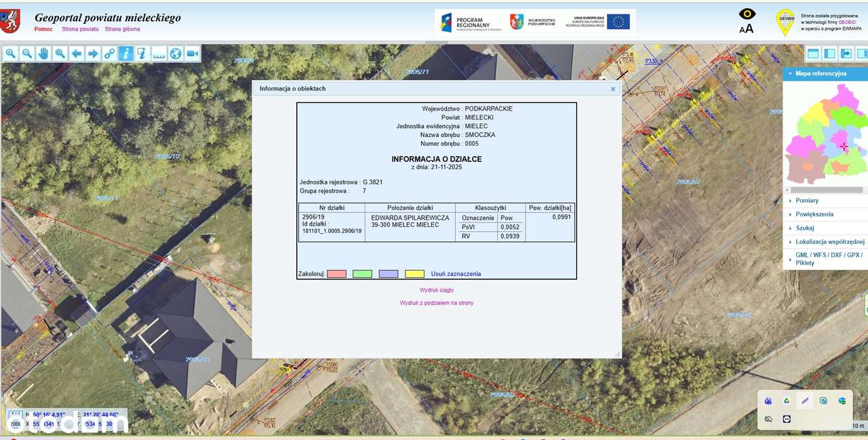Click the arrow-right panel toggle icon

[x=846, y=53]
